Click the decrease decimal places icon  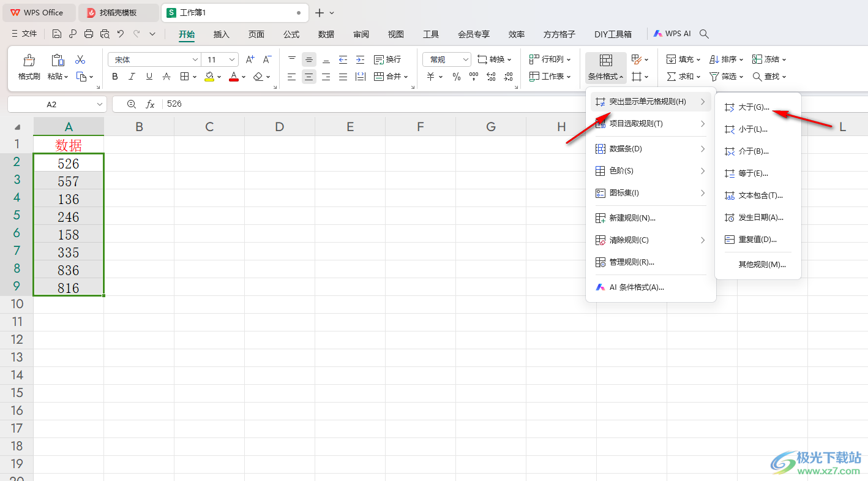(508, 77)
